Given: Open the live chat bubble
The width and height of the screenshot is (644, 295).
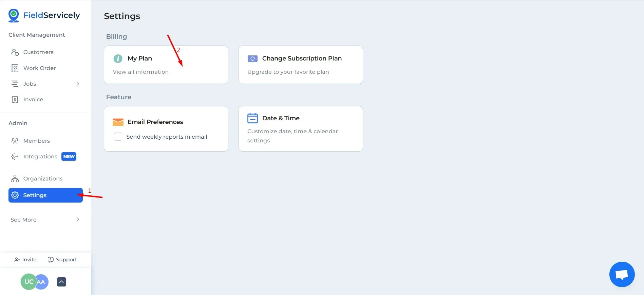Looking at the screenshot, I should click(622, 274).
